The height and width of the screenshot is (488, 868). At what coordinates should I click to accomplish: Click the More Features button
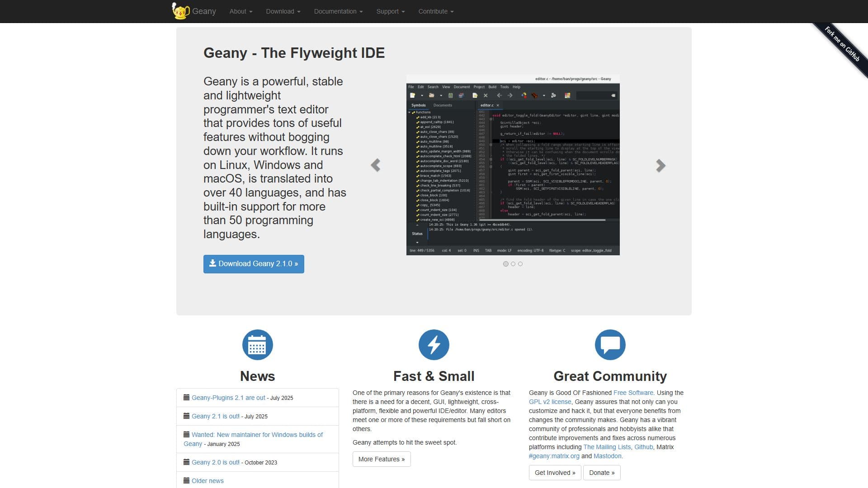(x=382, y=459)
